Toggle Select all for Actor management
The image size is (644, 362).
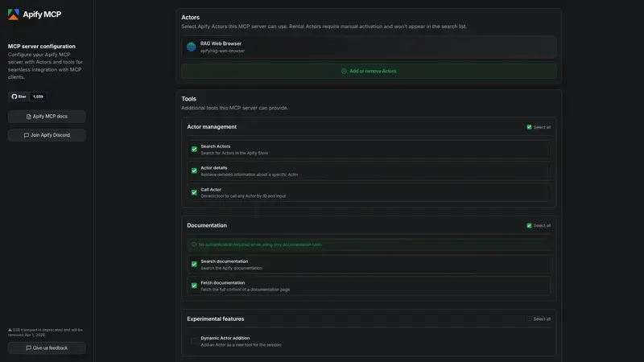[x=529, y=127]
